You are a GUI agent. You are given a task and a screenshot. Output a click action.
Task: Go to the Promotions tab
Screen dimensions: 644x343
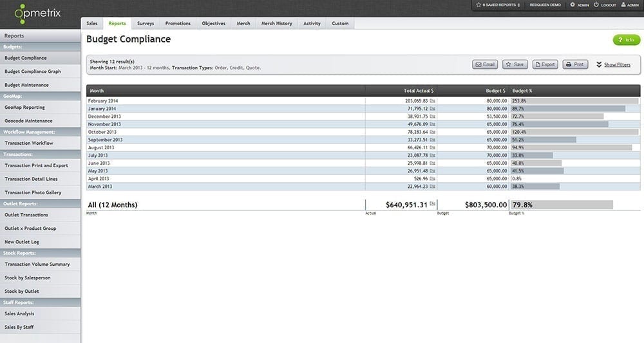point(178,23)
